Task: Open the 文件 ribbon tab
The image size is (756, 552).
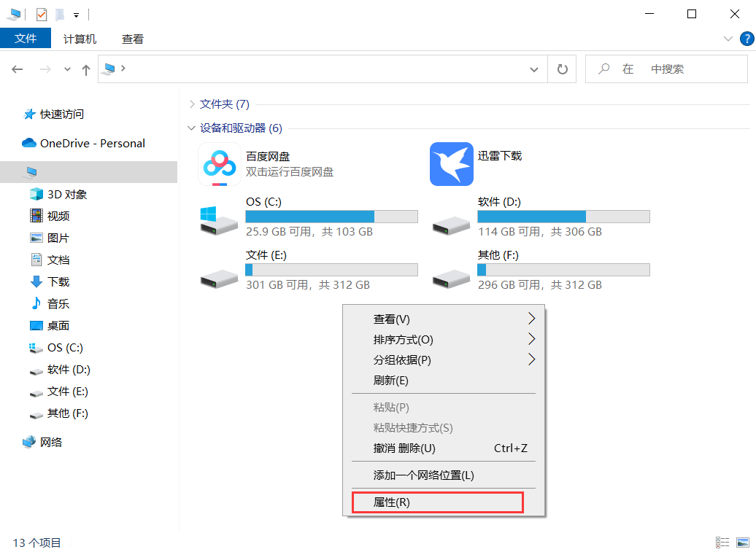Action: (26, 38)
